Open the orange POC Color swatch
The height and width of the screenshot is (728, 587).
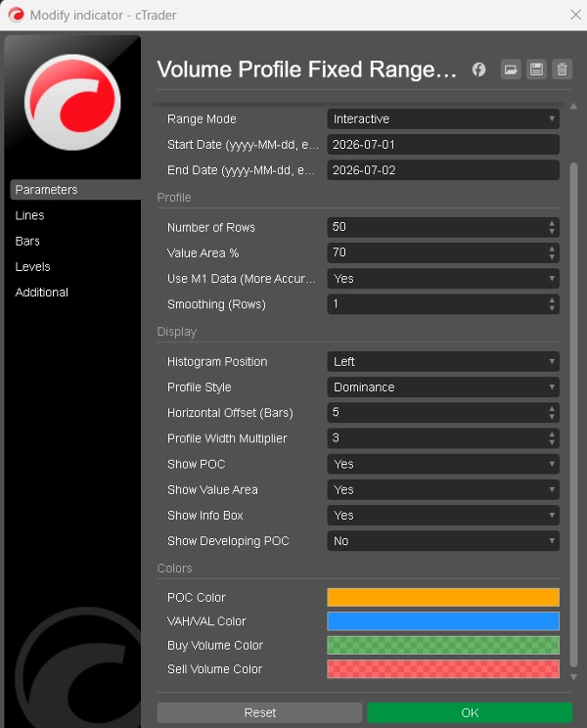(443, 597)
